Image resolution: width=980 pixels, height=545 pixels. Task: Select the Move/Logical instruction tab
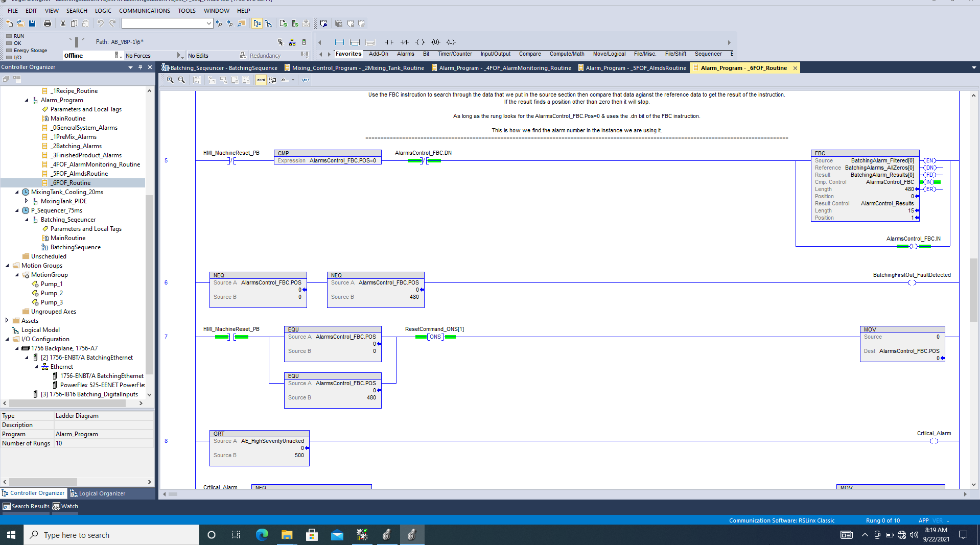tap(609, 54)
